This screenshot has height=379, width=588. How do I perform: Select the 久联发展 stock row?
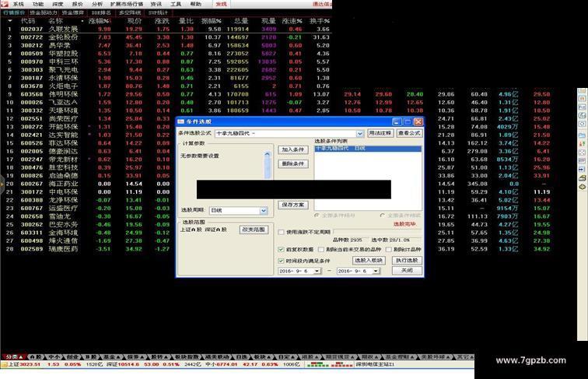[x=166, y=29]
